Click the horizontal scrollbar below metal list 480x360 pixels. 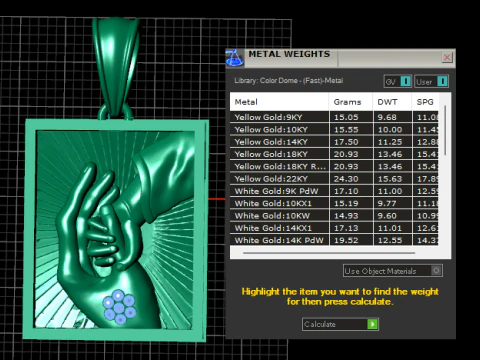[329, 253]
